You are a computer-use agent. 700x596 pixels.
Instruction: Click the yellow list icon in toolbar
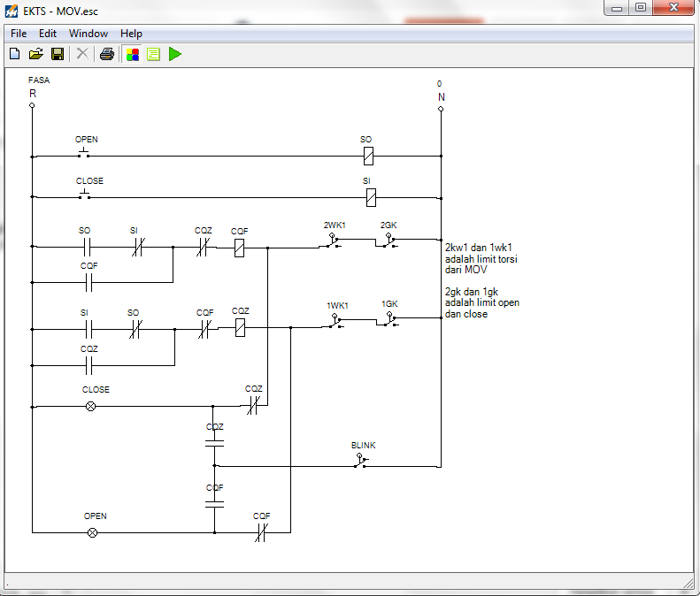pyautogui.click(x=154, y=55)
